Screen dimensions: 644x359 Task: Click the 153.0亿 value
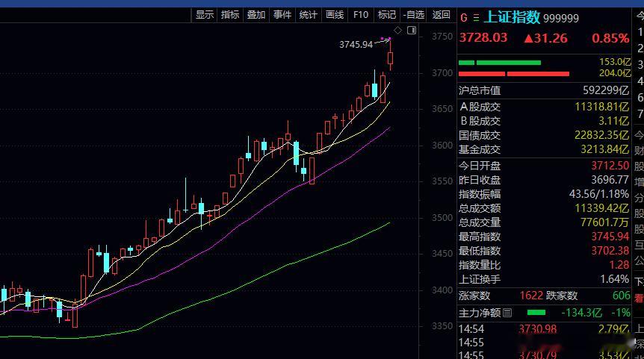614,62
